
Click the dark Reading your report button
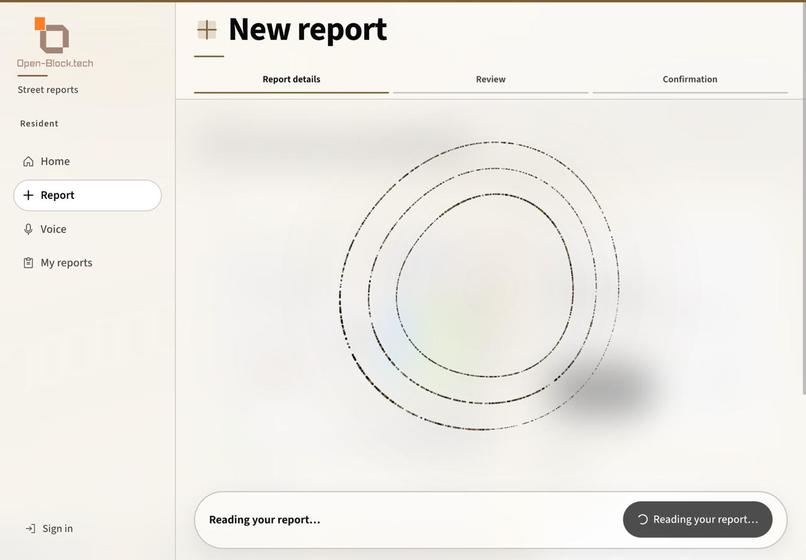(698, 519)
